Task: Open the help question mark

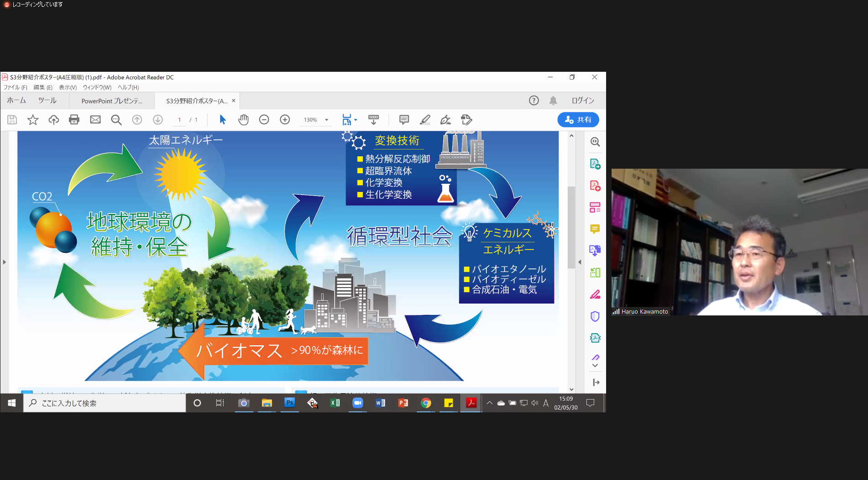Action: (x=534, y=101)
